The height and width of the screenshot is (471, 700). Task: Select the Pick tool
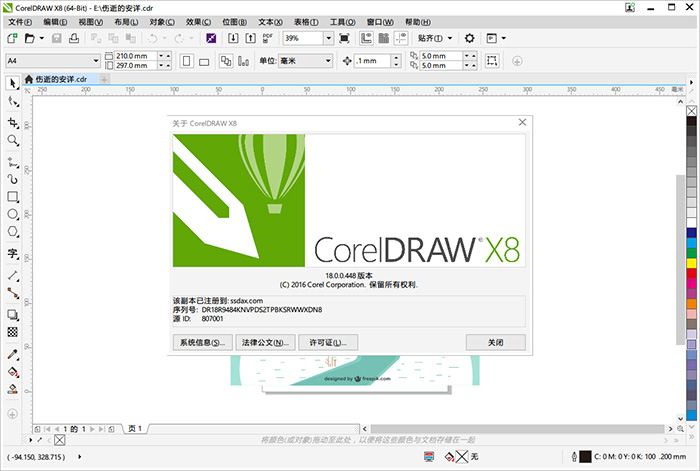click(12, 83)
